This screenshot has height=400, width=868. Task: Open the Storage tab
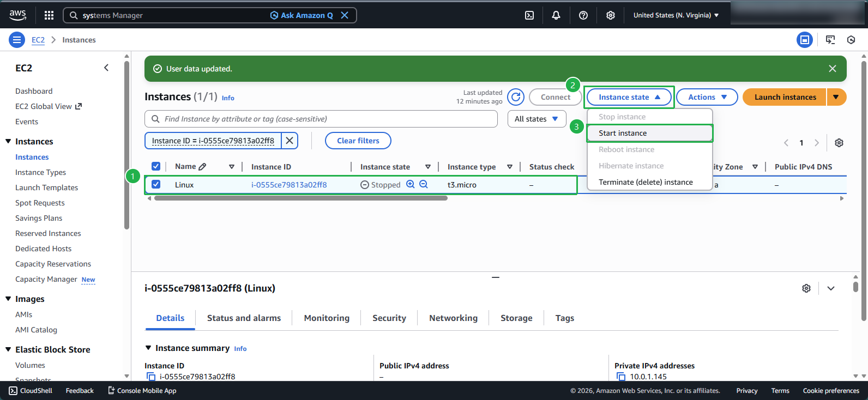[x=516, y=318]
